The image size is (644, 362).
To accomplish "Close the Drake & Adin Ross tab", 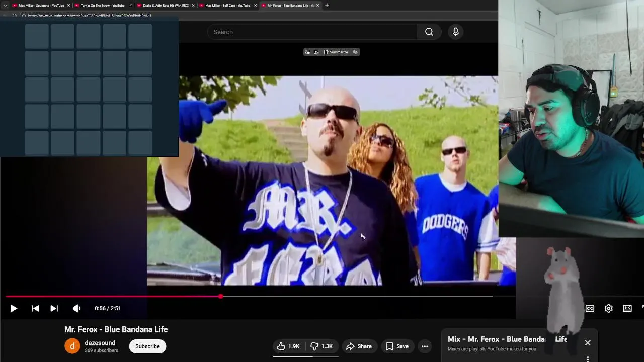I will coord(193,5).
